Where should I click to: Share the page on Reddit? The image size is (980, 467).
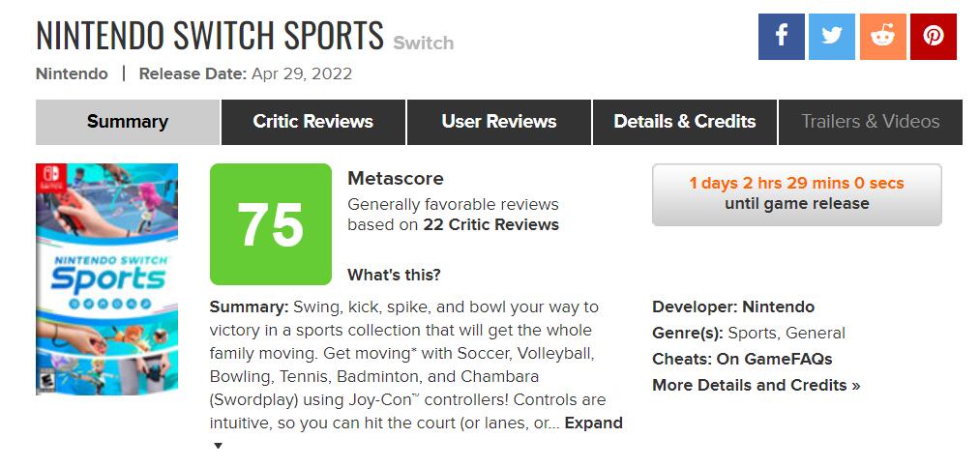coord(882,37)
